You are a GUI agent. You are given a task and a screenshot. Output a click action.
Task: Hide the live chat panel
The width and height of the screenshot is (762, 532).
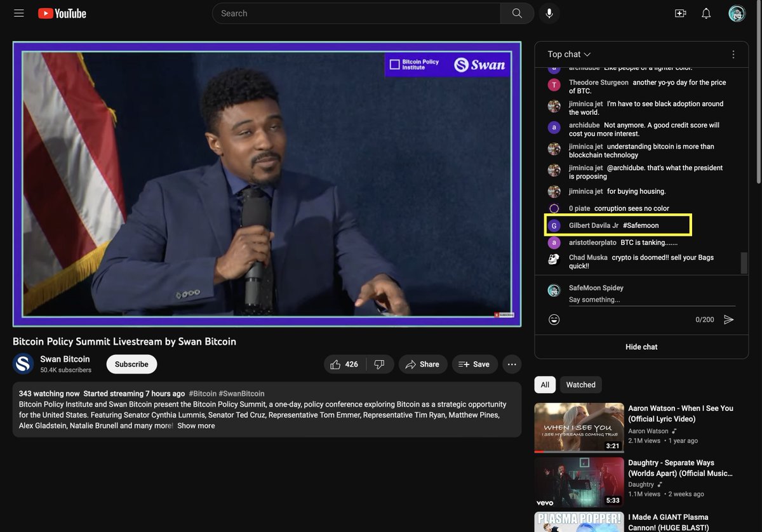pos(641,347)
